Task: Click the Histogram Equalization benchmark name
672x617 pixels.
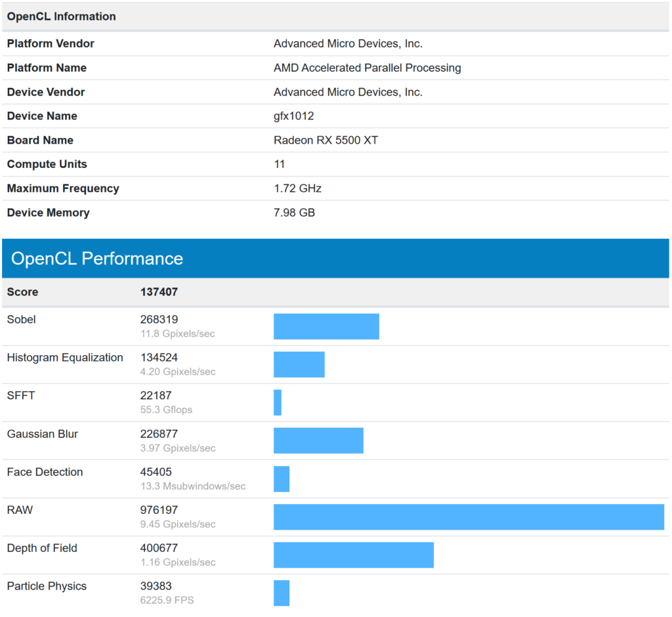Action: pyautogui.click(x=65, y=358)
